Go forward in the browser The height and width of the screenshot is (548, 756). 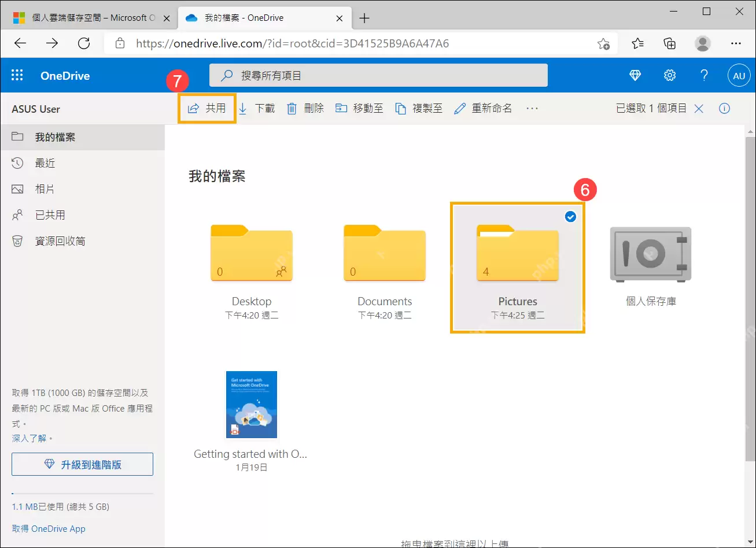pyautogui.click(x=52, y=43)
